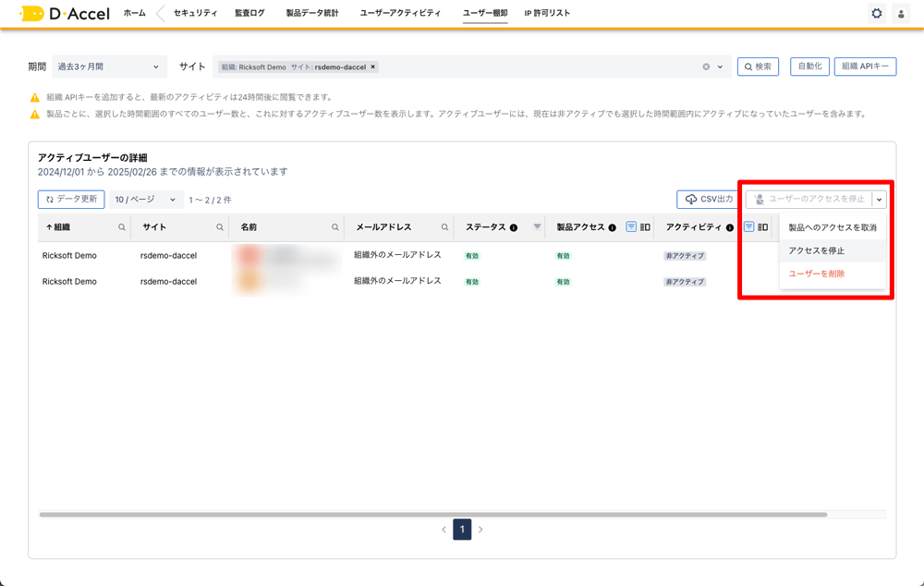Click the 組織 APIキー button
The width and height of the screenshot is (924, 586).
[x=865, y=67]
